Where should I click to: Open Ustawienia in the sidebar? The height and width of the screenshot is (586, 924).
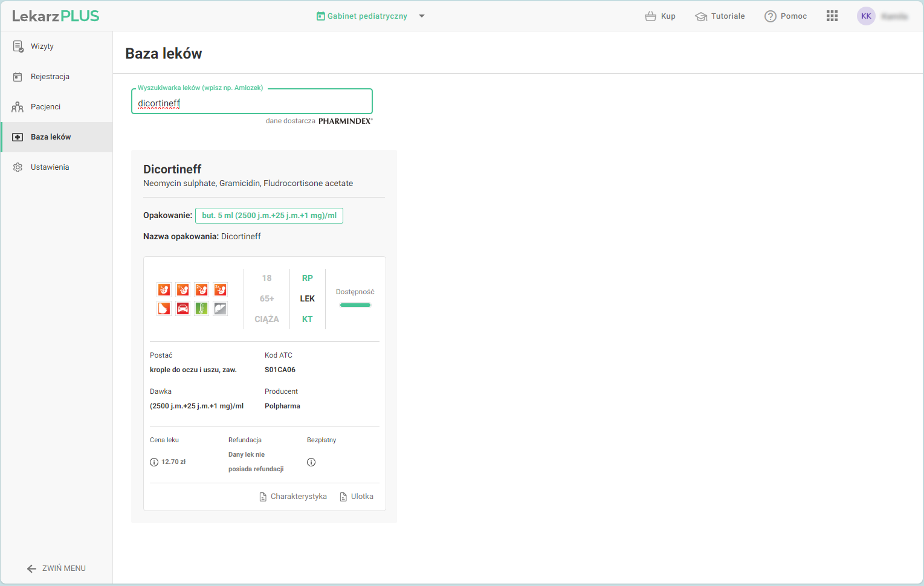50,167
